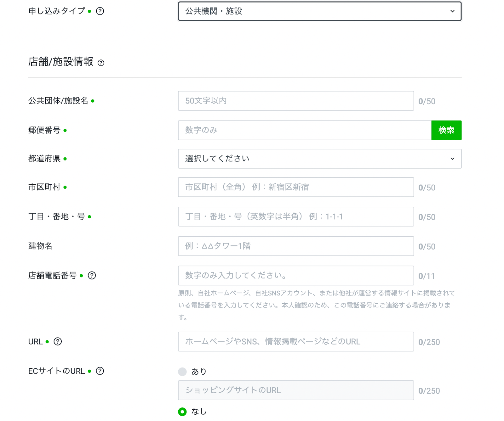Select the なし radio button
The height and width of the screenshot is (421, 504).
(182, 412)
